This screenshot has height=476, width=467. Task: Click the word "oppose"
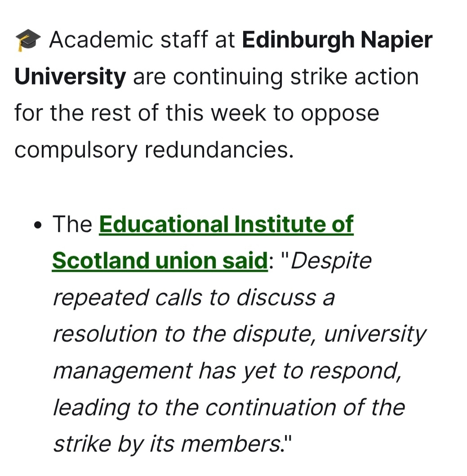(339, 114)
